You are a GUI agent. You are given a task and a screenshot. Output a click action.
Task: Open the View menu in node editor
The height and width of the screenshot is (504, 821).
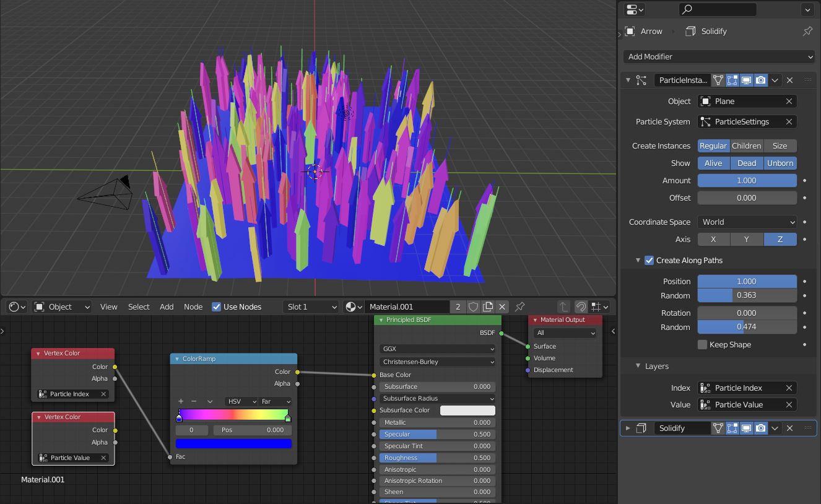109,306
